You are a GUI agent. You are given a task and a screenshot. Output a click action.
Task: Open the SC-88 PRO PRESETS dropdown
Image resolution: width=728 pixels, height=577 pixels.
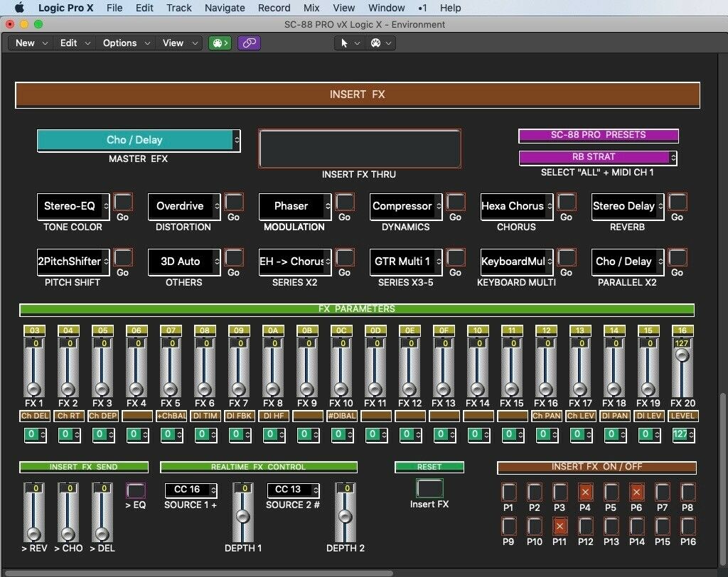[x=598, y=135]
